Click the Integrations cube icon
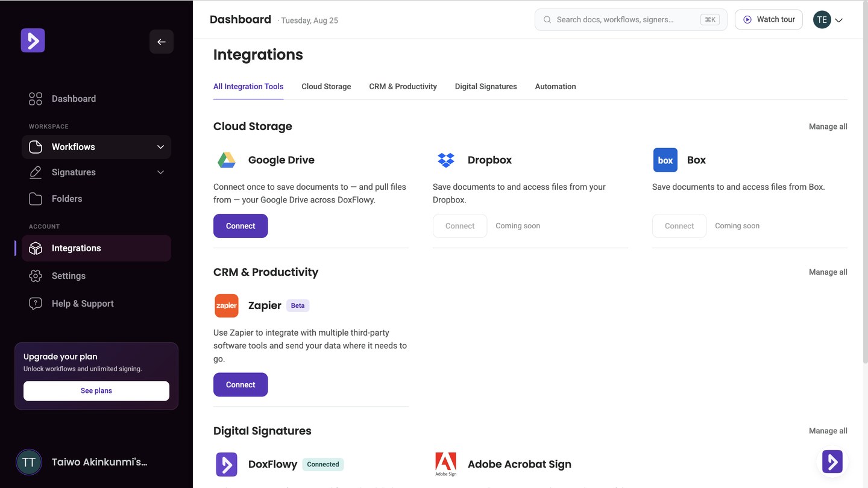The image size is (868, 488). [x=36, y=248]
